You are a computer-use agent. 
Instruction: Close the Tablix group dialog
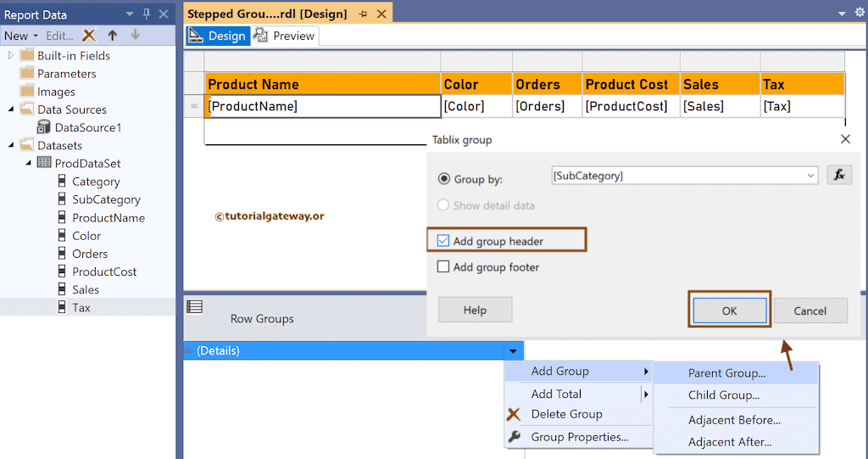point(845,139)
